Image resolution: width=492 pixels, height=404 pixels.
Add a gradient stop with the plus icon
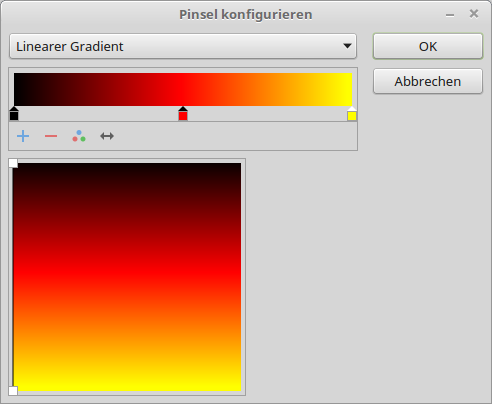click(x=23, y=136)
